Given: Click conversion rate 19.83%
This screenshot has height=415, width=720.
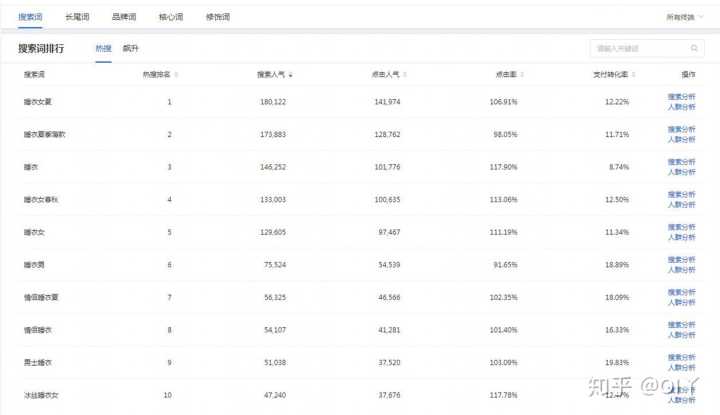Looking at the screenshot, I should click(x=617, y=363).
